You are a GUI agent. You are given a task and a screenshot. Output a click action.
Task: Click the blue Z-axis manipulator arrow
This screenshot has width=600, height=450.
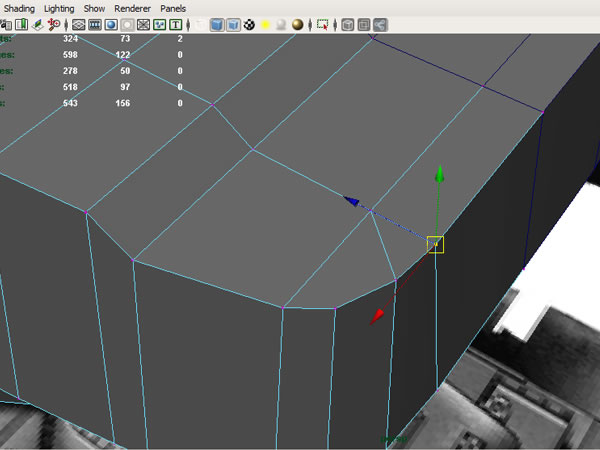pos(351,201)
